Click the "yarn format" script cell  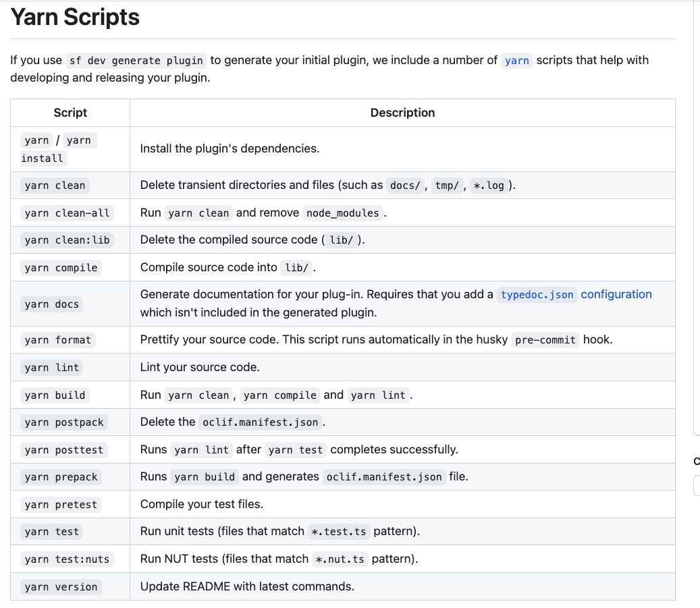58,339
